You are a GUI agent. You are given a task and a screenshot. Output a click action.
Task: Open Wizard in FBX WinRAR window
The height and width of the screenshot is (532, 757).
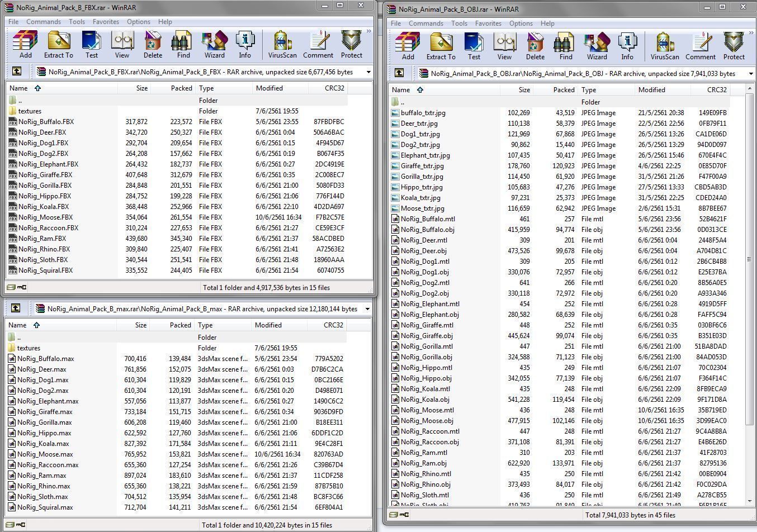214,45
